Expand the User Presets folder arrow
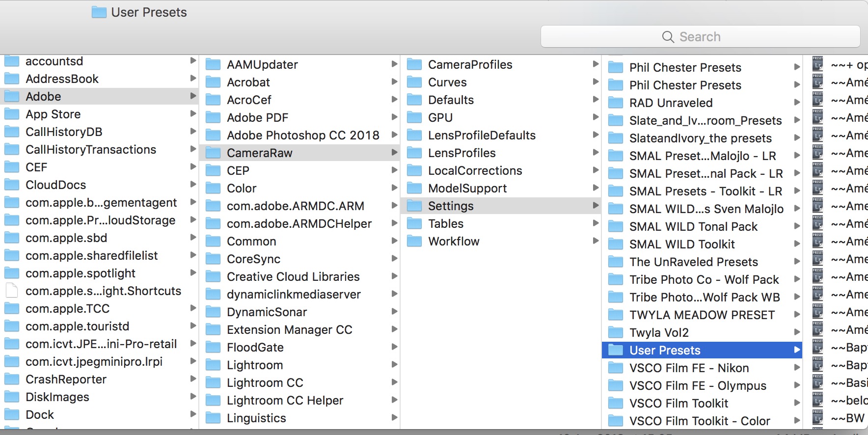Viewport: 868px width, 435px height. (797, 350)
